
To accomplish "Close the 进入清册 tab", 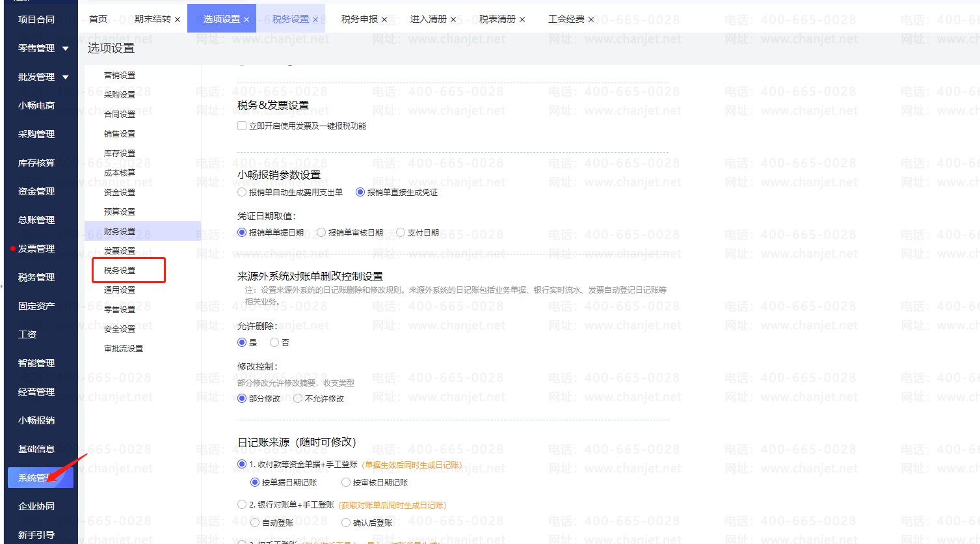I will tap(453, 20).
